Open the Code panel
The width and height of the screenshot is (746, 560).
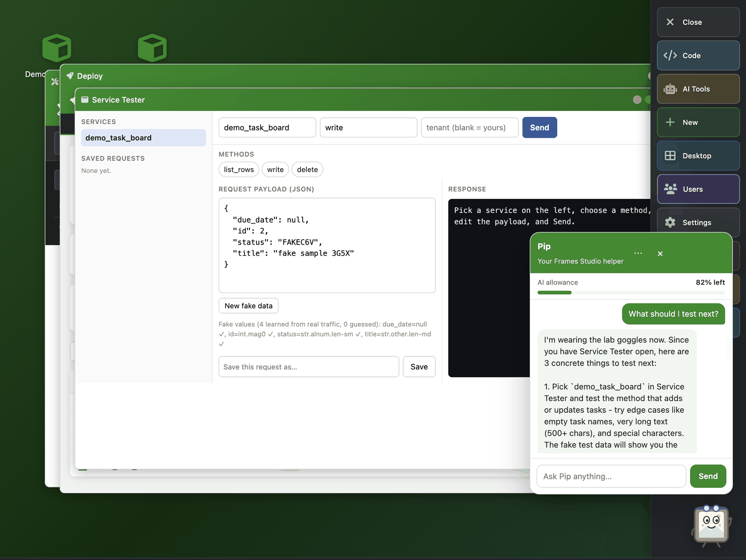tap(698, 55)
